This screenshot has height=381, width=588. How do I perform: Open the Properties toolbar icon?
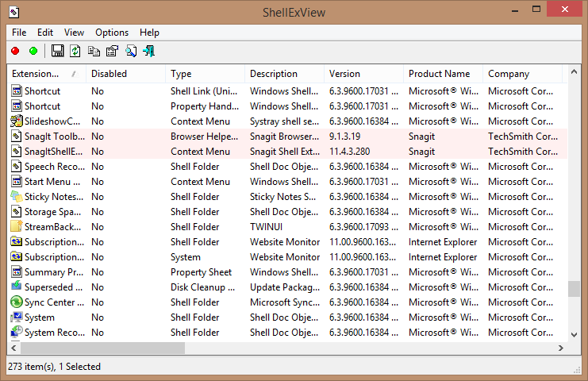tap(112, 51)
